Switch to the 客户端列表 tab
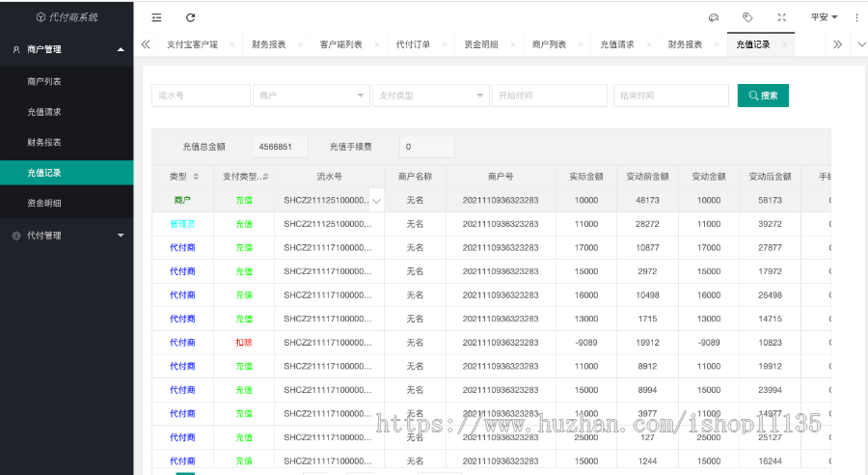Viewport: 868px width, 475px height. point(341,44)
